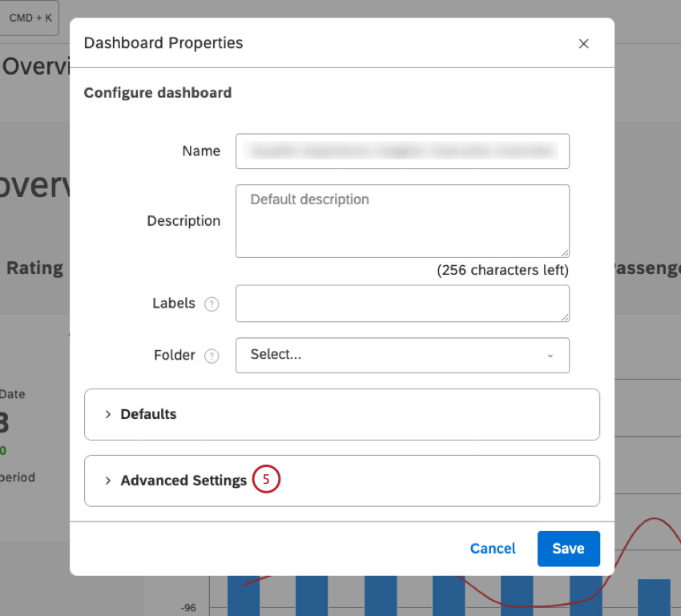Expand the Advanced Settings section
Image resolution: width=681 pixels, height=616 pixels.
point(183,480)
